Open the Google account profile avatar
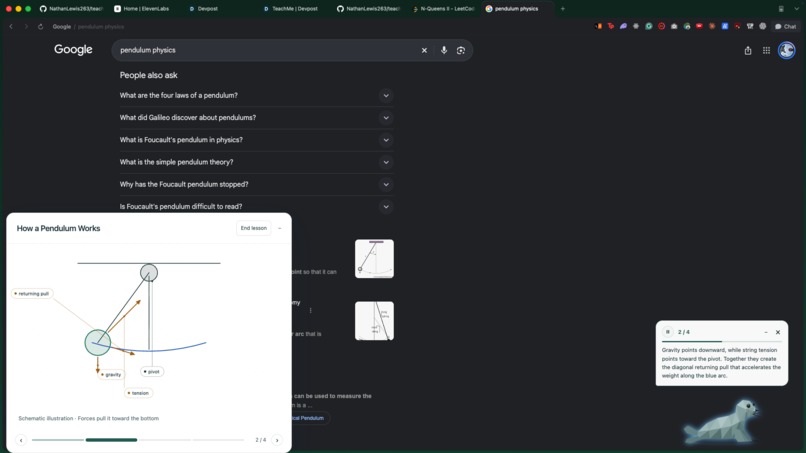806x453 pixels. (786, 50)
